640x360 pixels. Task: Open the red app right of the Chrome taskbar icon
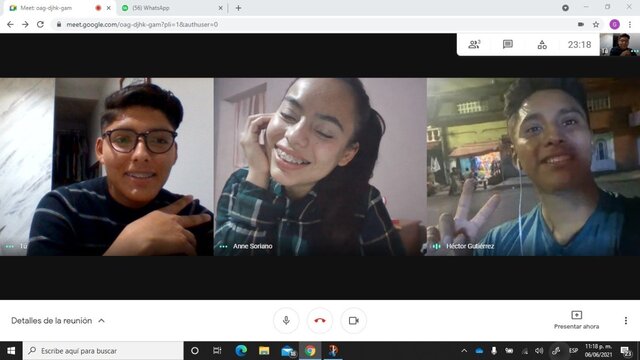pyautogui.click(x=333, y=351)
